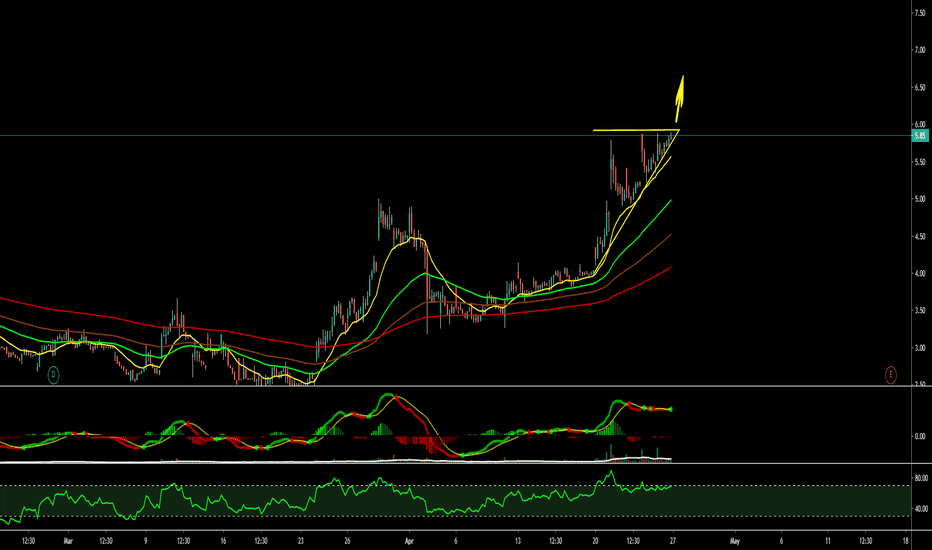Click the 'Mar' date label on time axis
This screenshot has height=550, width=932.
(x=68, y=541)
